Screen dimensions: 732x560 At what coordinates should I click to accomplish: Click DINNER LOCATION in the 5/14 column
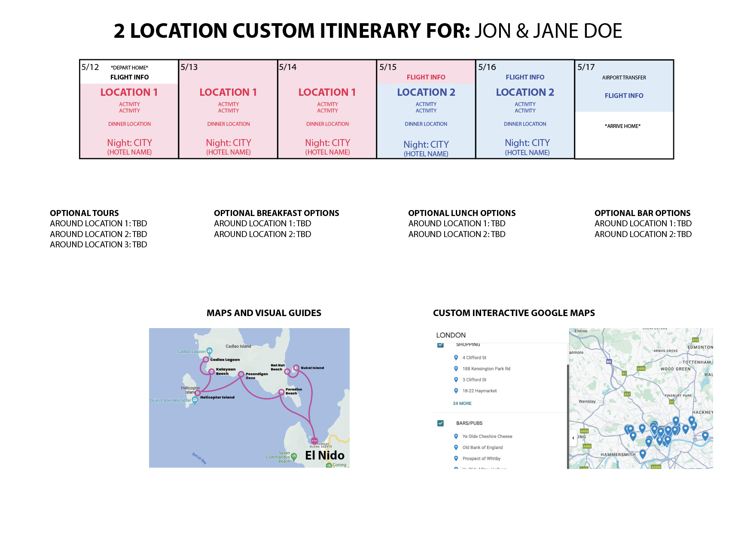327,124
